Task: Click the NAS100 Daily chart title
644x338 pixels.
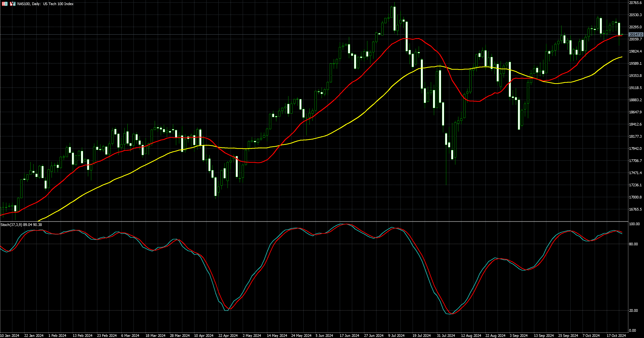Action: 45,4
